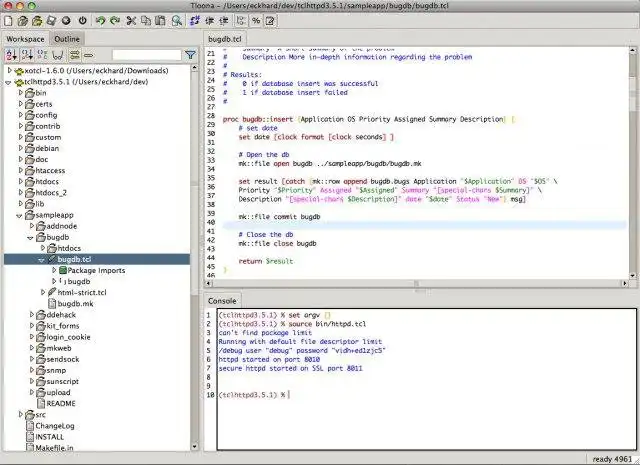Click the workspace filter funnel icon
Screen dimensions: 640x465
pos(190,55)
